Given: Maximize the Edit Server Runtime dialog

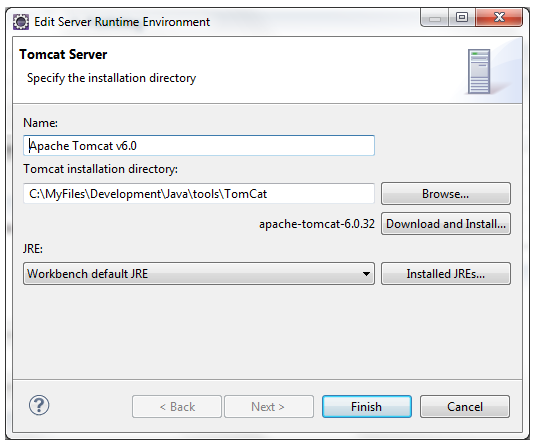Looking at the screenshot, I should pos(462,17).
